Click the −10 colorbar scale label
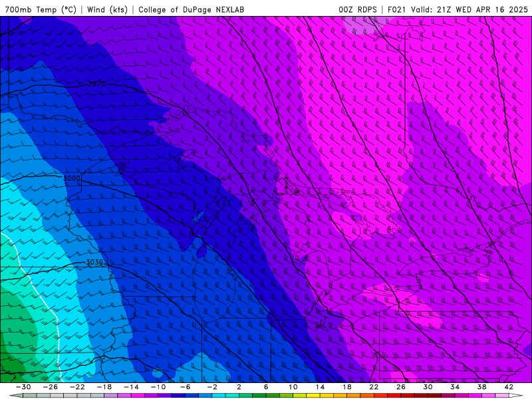This screenshot has width=532, height=399. [158, 387]
